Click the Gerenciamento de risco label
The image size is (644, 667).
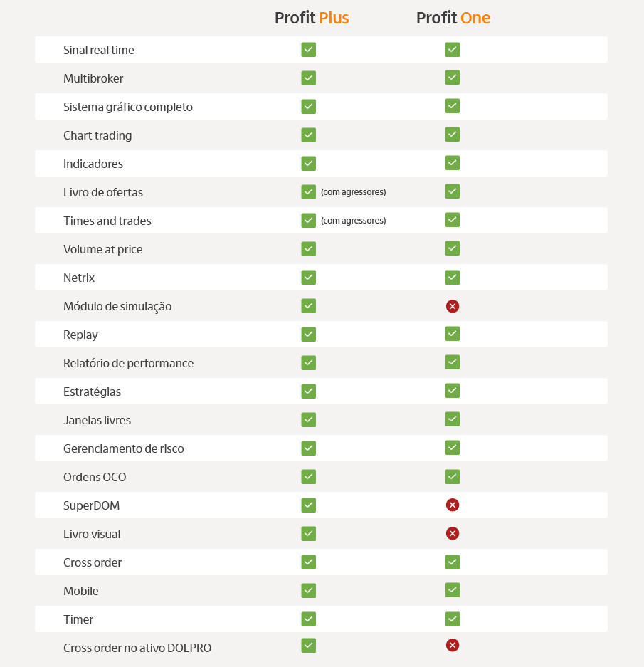point(124,448)
